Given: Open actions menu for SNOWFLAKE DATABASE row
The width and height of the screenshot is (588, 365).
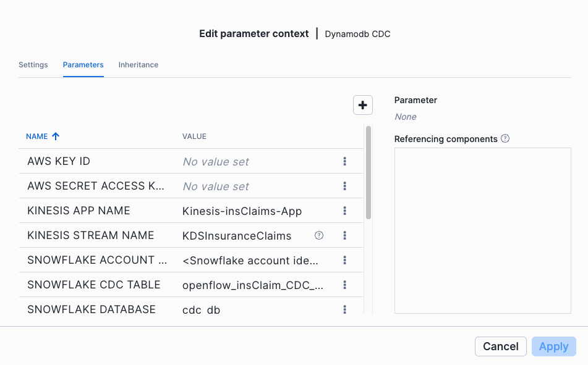Looking at the screenshot, I should point(344,309).
